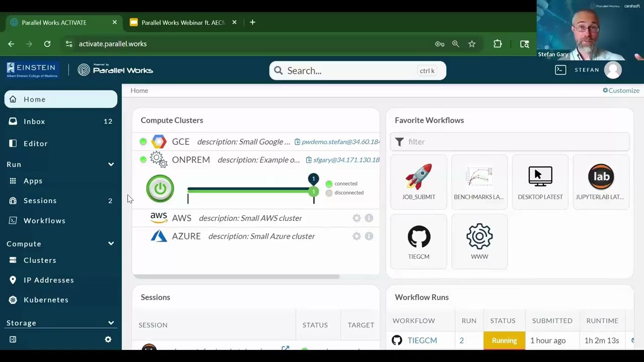The height and width of the screenshot is (362, 644).
Task: Click browser zoom magnifier icon
Action: [456, 44]
